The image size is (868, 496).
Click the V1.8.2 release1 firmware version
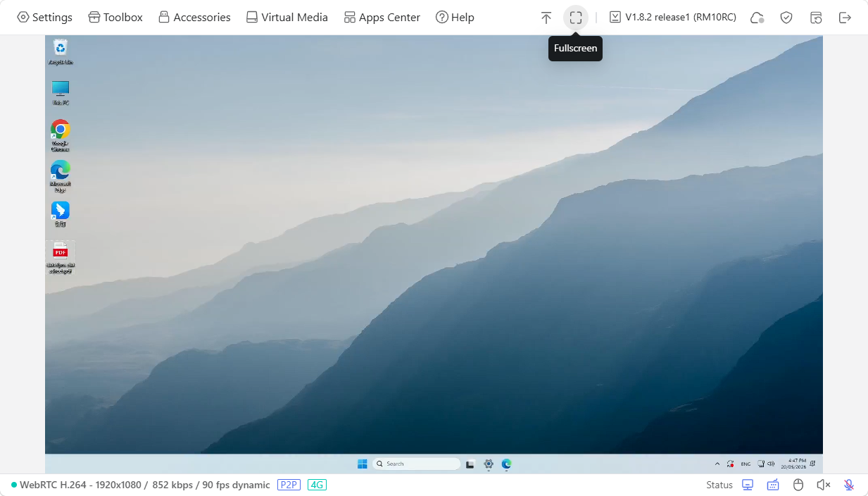[673, 18]
